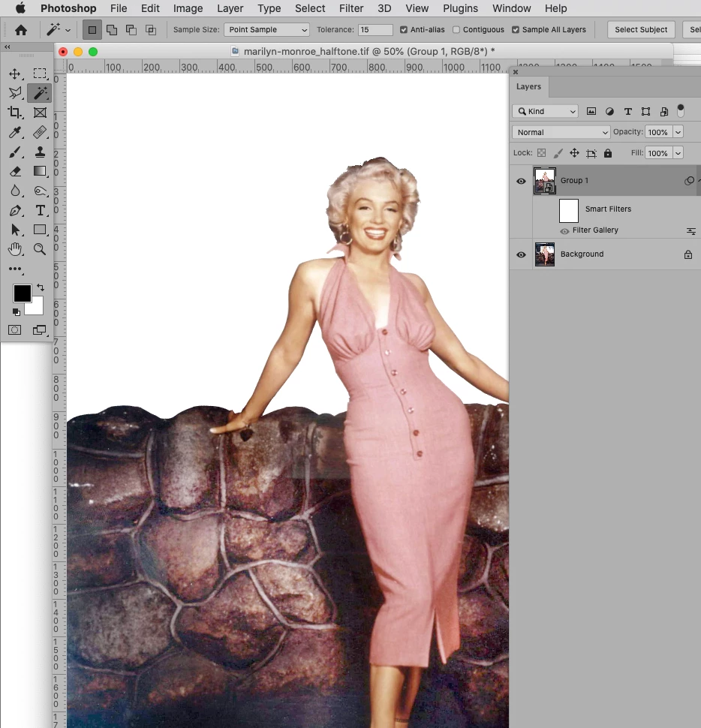The height and width of the screenshot is (728, 701).
Task: Select the Blur tool
Action: point(15,191)
